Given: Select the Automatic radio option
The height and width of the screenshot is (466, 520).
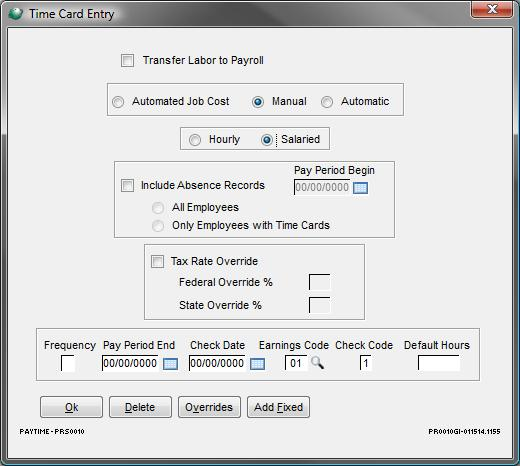Looking at the screenshot, I should pos(327,102).
